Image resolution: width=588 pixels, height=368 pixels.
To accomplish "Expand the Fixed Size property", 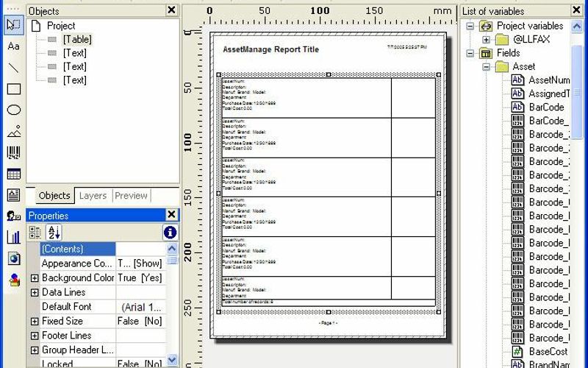I will [35, 322].
